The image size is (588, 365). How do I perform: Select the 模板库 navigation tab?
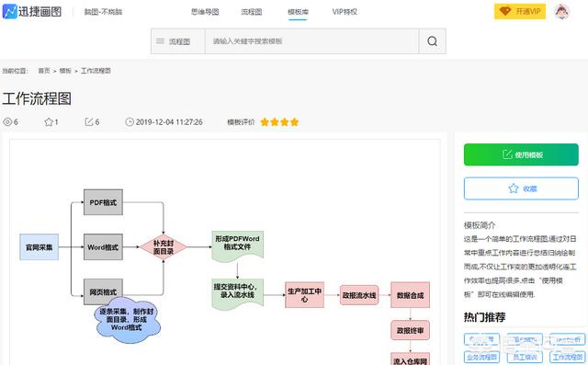point(298,12)
